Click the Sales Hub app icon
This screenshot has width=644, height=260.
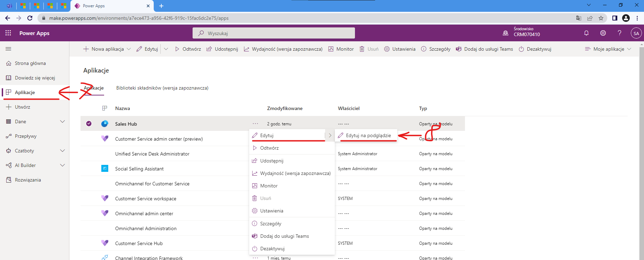pos(105,124)
